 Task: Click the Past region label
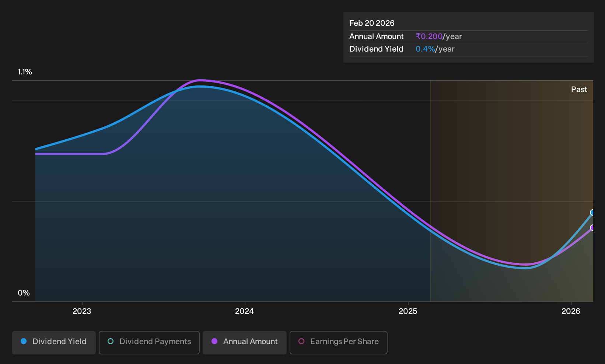[579, 90]
